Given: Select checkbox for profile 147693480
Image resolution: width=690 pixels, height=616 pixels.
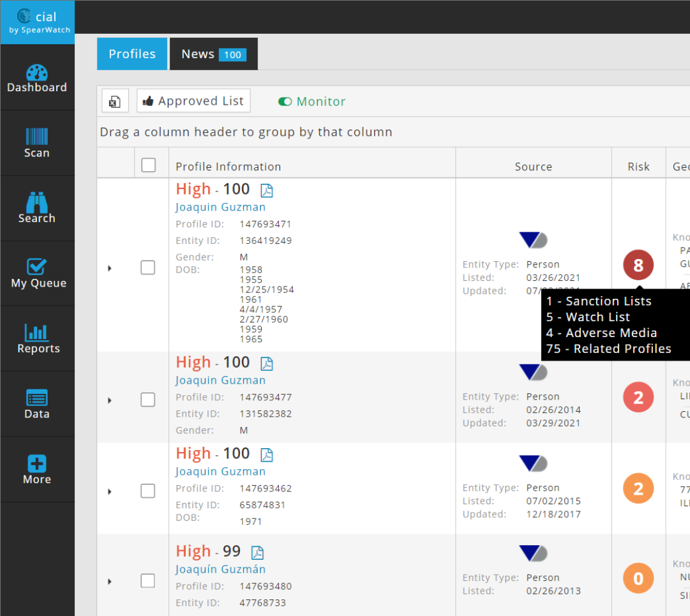Looking at the screenshot, I should click(148, 581).
